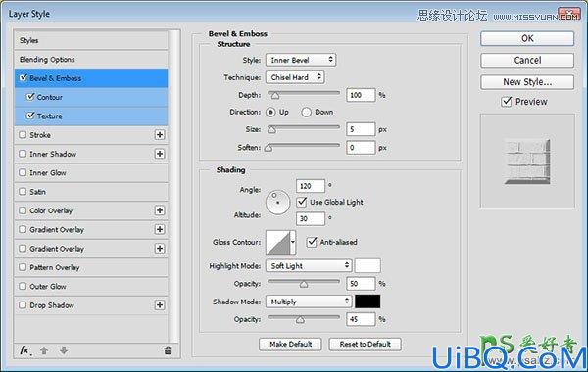Move effect down with down arrow
This screenshot has width=588, height=372.
coord(64,350)
